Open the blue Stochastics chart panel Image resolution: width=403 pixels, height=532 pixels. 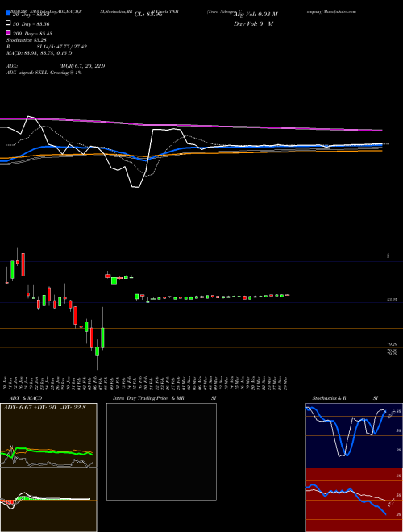click(354, 435)
